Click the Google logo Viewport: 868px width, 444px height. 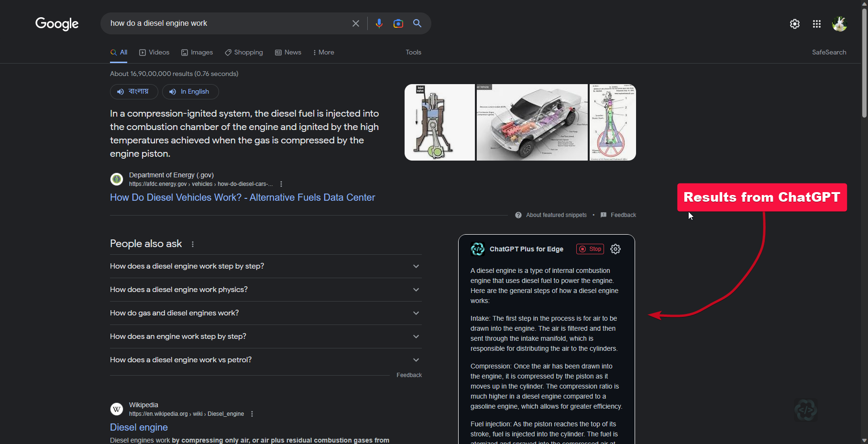(57, 23)
